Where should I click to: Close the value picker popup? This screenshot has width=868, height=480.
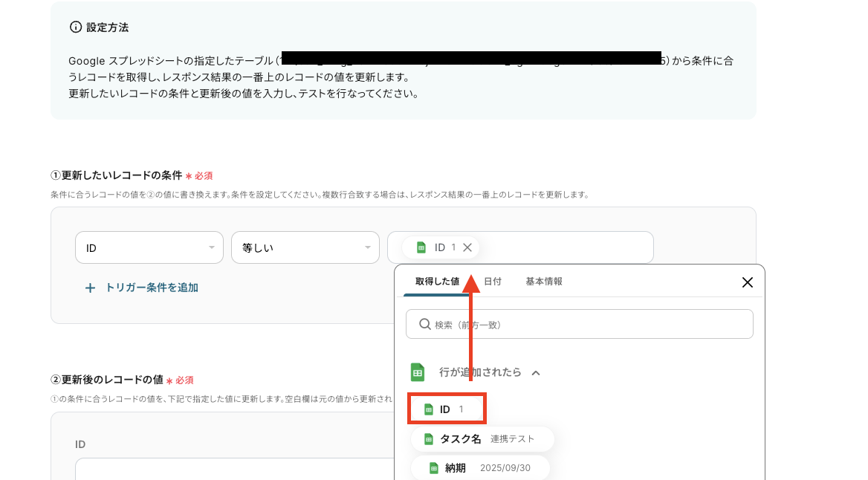pyautogui.click(x=748, y=282)
